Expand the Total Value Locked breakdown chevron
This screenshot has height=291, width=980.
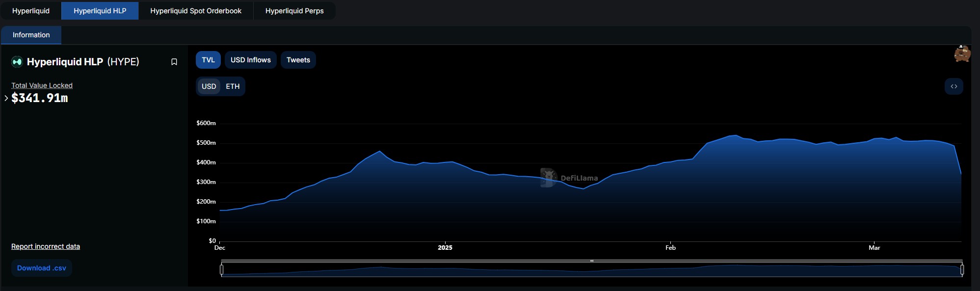click(6, 98)
